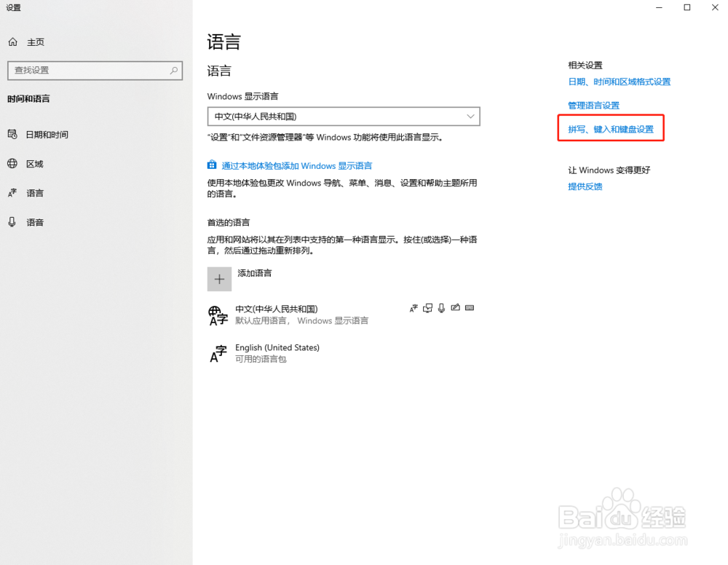
Task: Open 语音 settings via the microphone icon
Action: 12,222
